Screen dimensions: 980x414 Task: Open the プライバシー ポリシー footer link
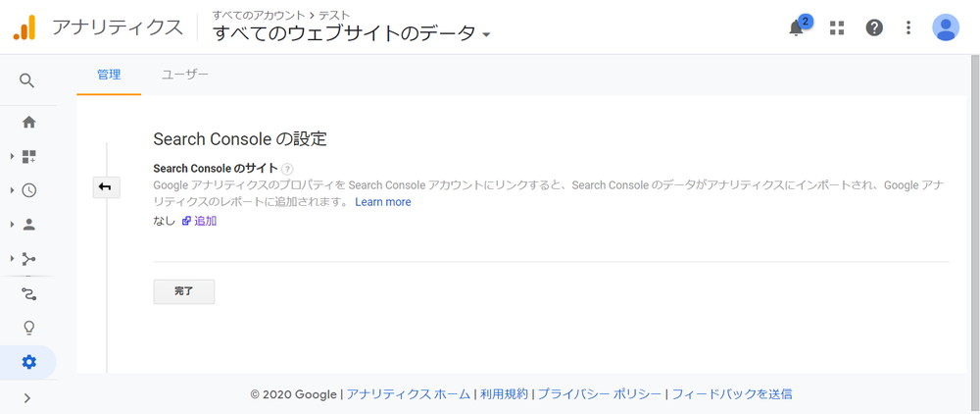click(600, 394)
